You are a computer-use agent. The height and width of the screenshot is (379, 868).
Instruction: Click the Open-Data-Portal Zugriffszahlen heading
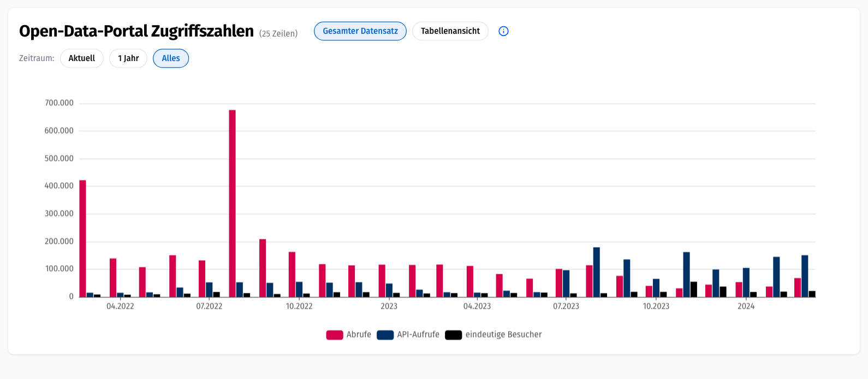[x=136, y=31]
